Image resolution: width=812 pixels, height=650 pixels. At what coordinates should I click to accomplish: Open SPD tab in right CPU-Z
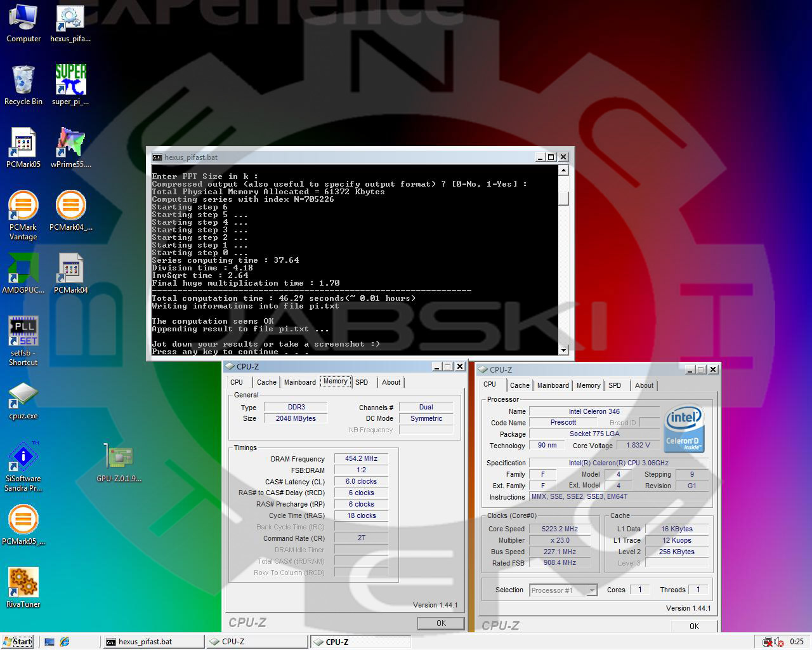coord(615,385)
